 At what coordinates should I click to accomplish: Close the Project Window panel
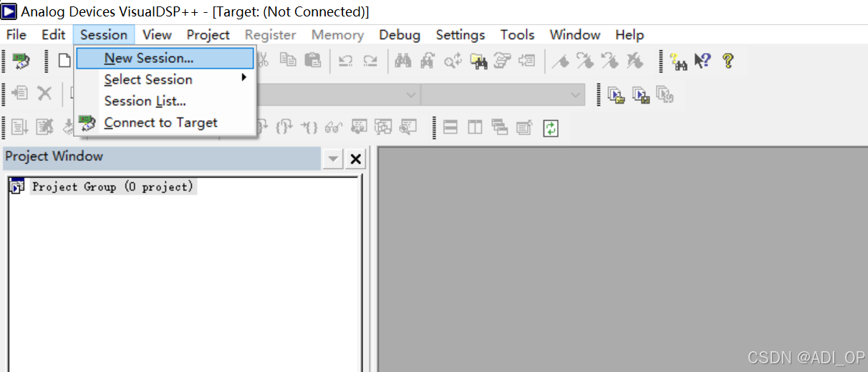tap(356, 159)
